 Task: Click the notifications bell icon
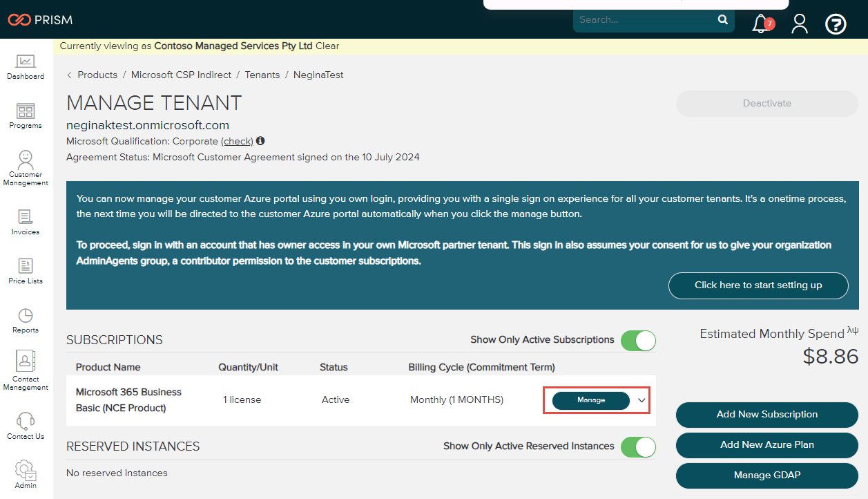761,23
